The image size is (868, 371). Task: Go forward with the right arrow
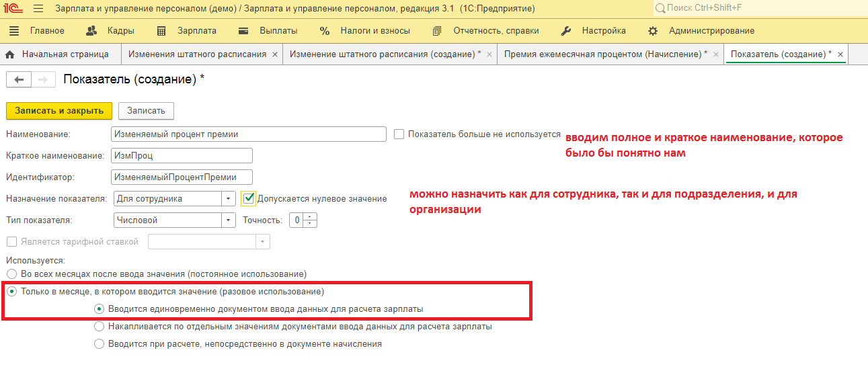click(x=43, y=80)
